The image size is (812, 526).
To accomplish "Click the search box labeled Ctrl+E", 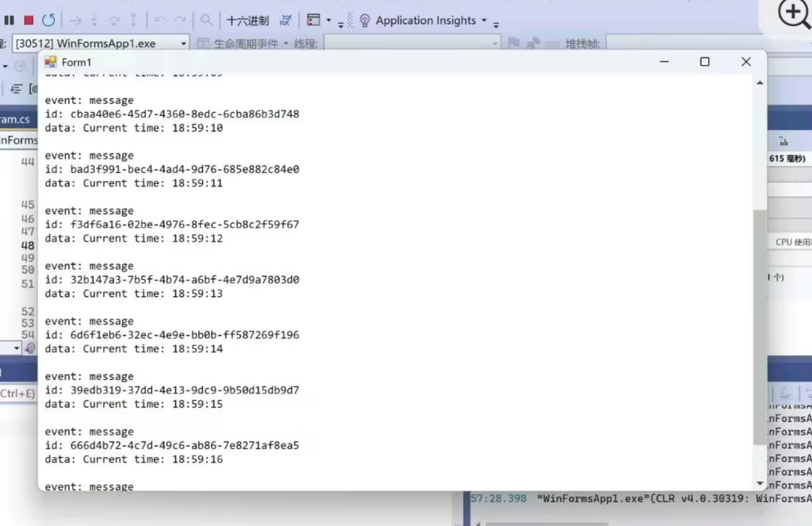I will [18, 394].
